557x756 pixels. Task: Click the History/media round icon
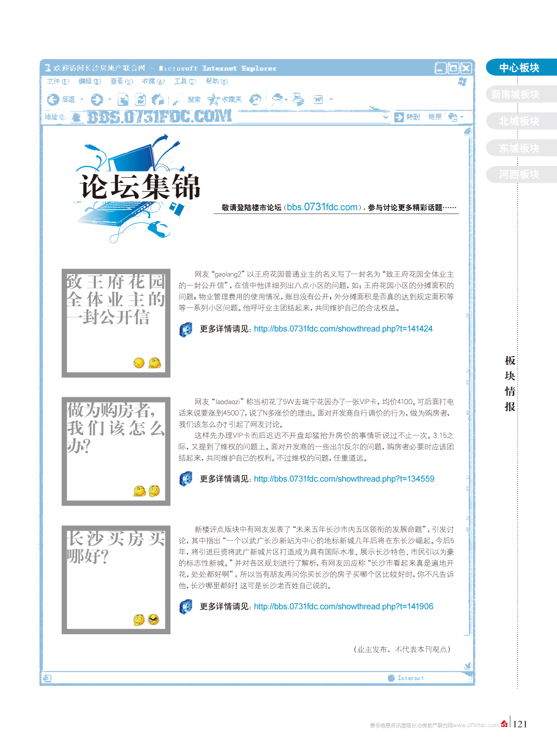[255, 99]
